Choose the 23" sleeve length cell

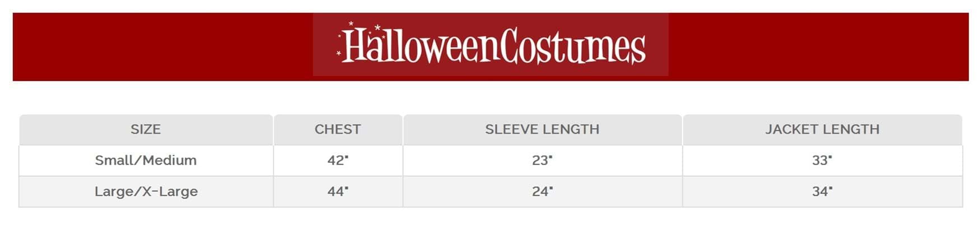click(542, 161)
